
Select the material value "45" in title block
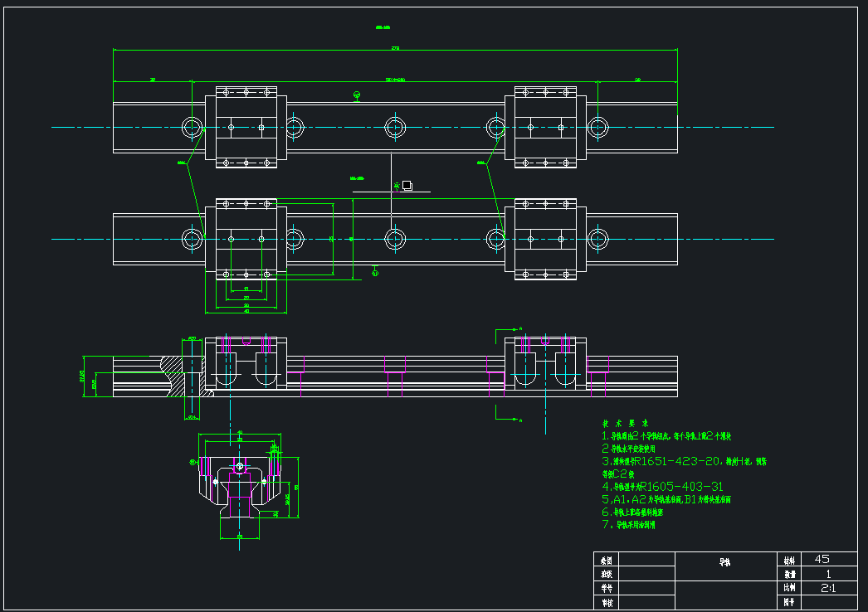[822, 559]
